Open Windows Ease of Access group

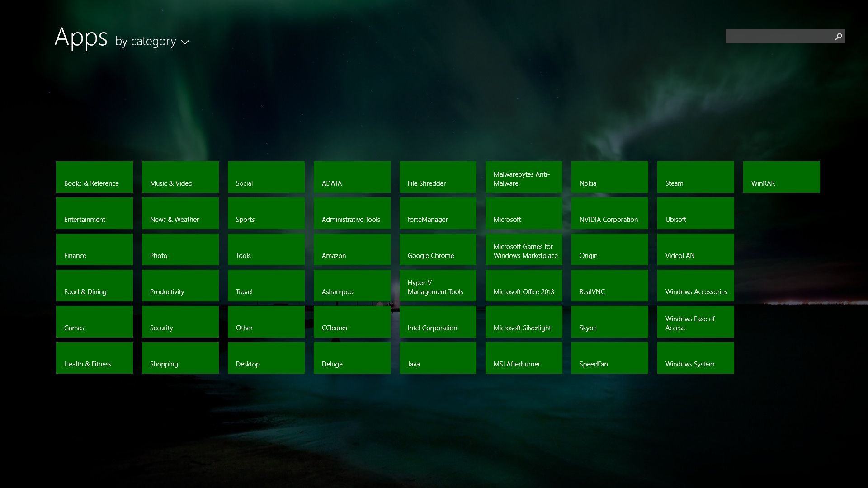(696, 322)
